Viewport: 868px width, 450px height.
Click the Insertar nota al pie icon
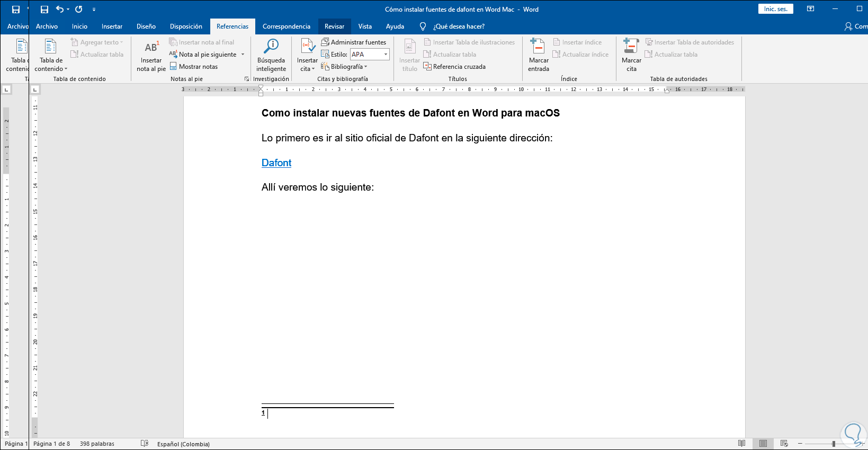(151, 48)
